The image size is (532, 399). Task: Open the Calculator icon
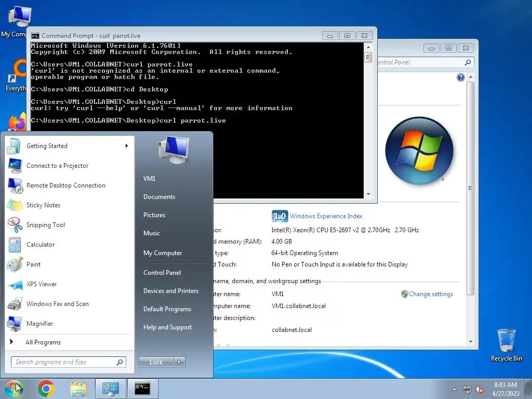[x=15, y=245]
